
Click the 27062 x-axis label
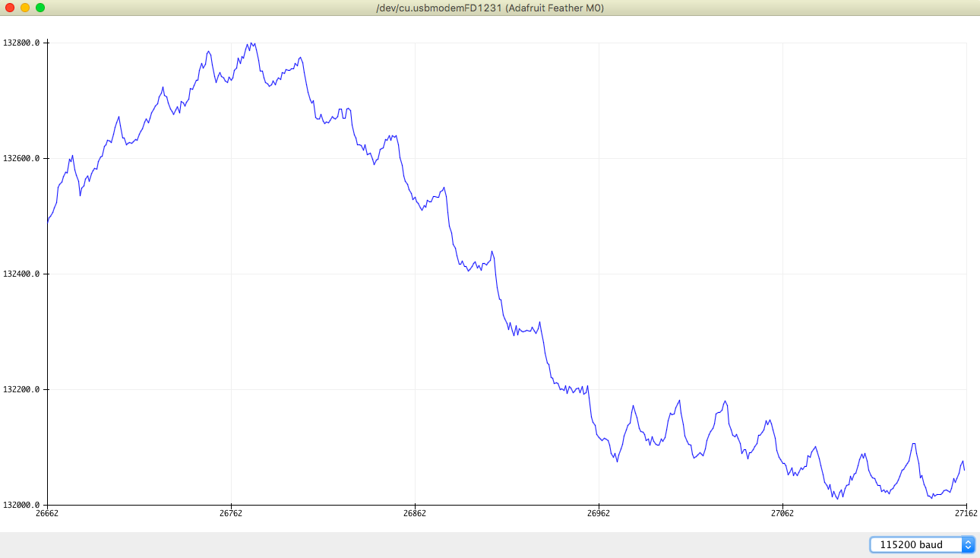pyautogui.click(x=782, y=513)
